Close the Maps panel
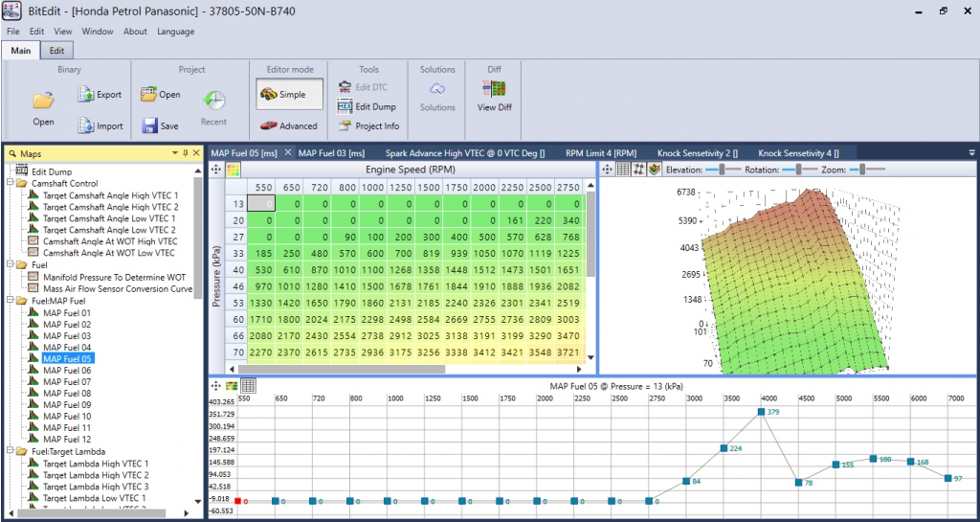 (196, 153)
